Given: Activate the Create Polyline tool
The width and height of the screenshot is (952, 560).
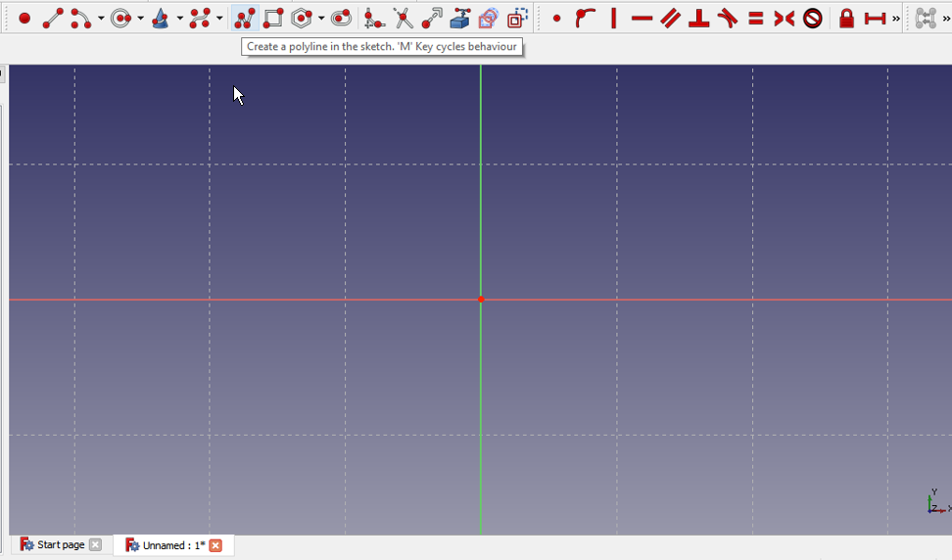Looking at the screenshot, I should (x=245, y=19).
